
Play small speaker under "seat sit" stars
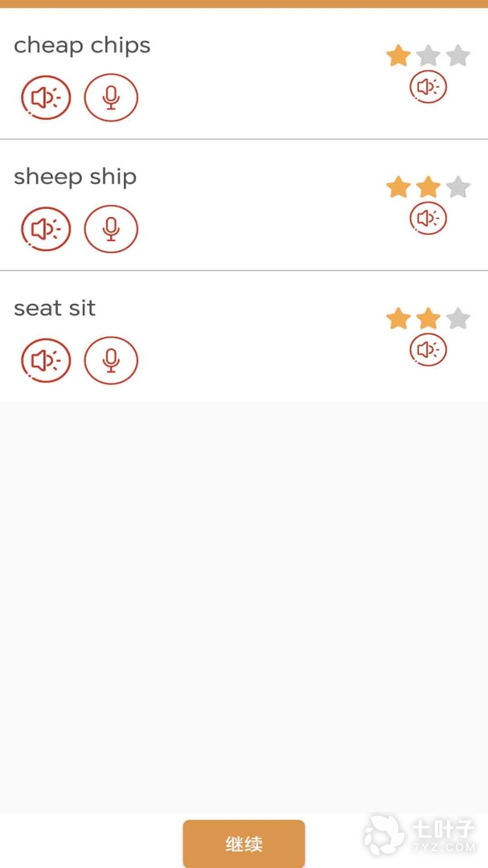pos(428,350)
